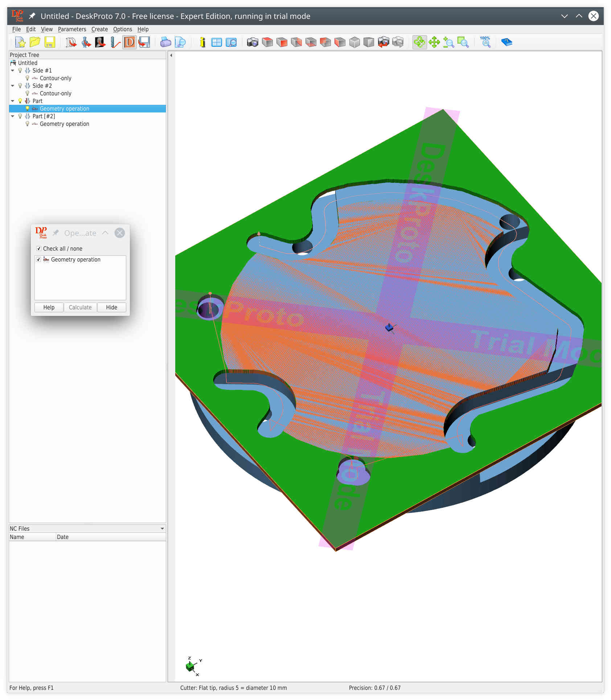Collapse the Side #1 tree node

(x=13, y=71)
